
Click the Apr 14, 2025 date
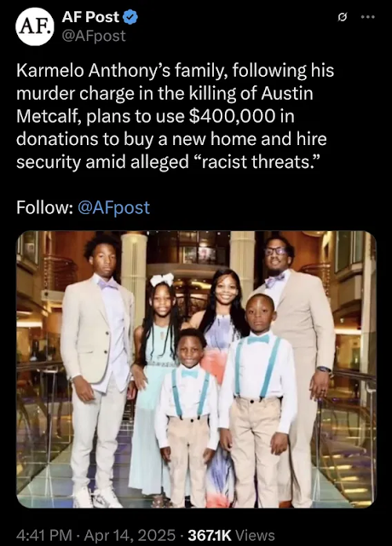[130, 535]
